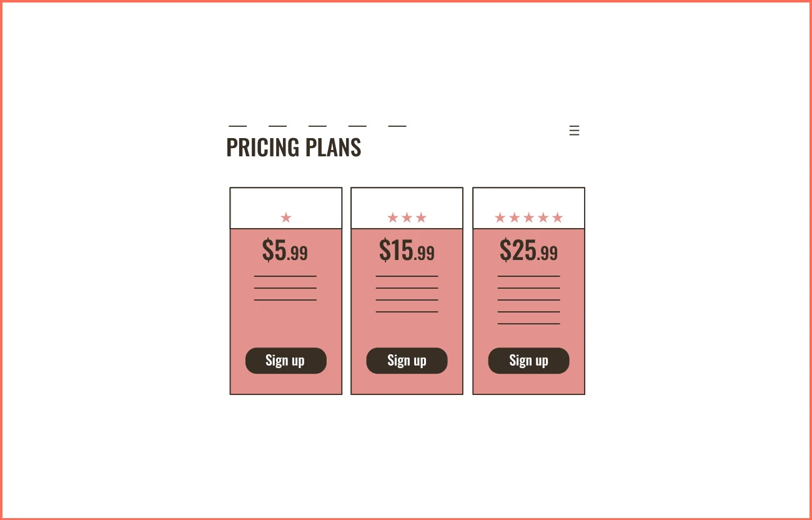Select the single star on the $5.99 plan
The width and height of the screenshot is (812, 520).
click(x=285, y=217)
